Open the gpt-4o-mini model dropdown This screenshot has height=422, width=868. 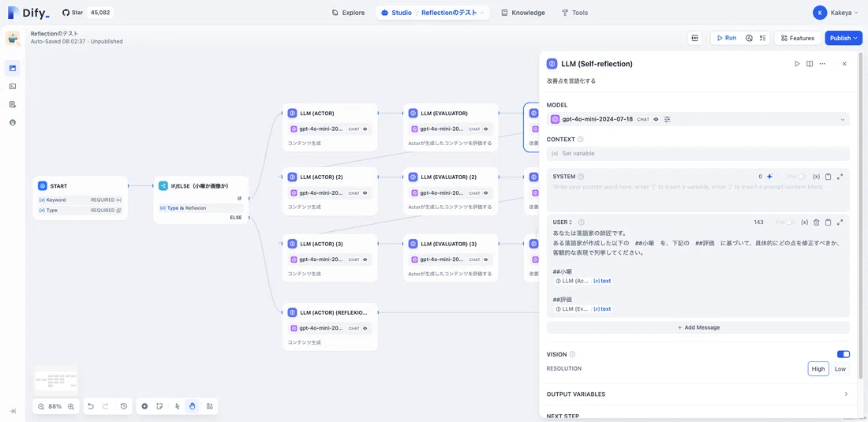pos(698,119)
